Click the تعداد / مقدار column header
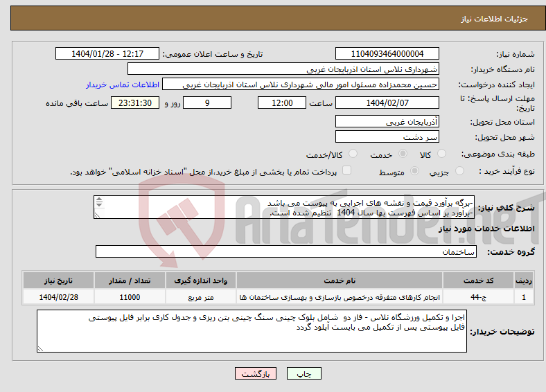The image size is (546, 392). pyautogui.click(x=130, y=280)
